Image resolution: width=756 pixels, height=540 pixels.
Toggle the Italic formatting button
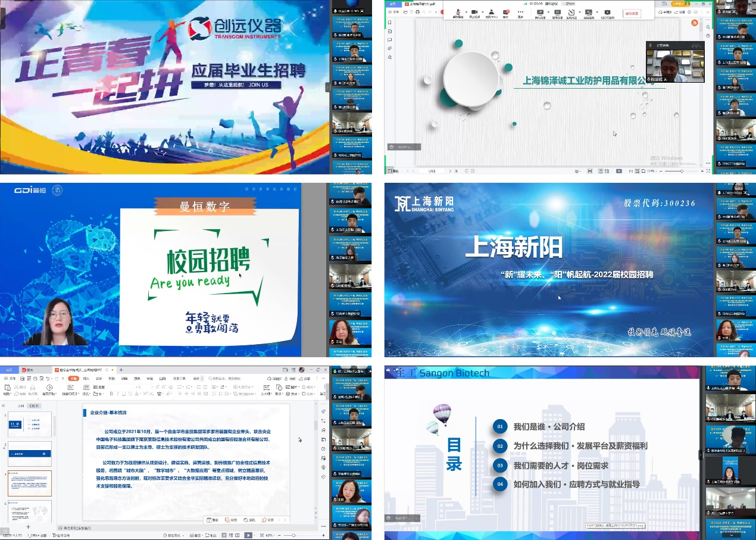click(118, 394)
